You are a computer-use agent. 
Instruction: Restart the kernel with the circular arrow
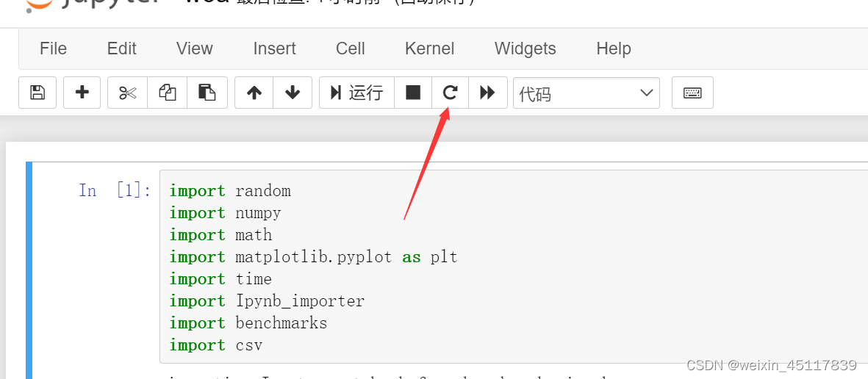coord(450,93)
